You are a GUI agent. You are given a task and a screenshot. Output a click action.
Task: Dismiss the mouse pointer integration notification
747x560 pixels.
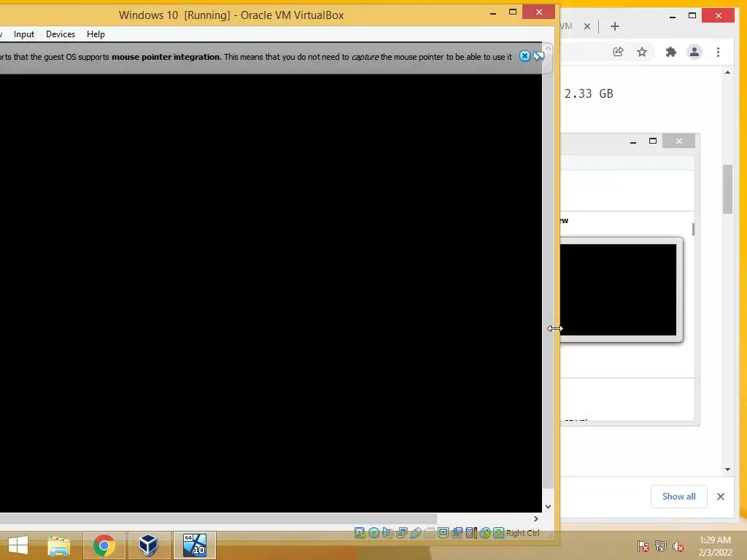525,56
